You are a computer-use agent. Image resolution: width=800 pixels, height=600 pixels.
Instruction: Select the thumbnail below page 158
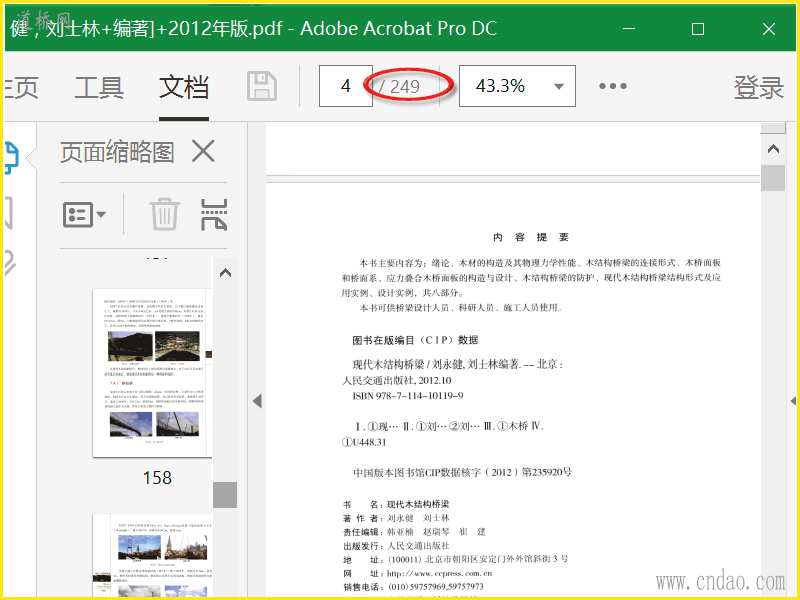tap(152, 556)
